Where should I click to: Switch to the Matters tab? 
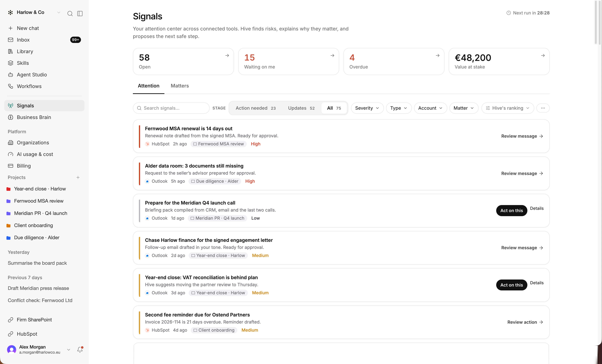pos(180,86)
